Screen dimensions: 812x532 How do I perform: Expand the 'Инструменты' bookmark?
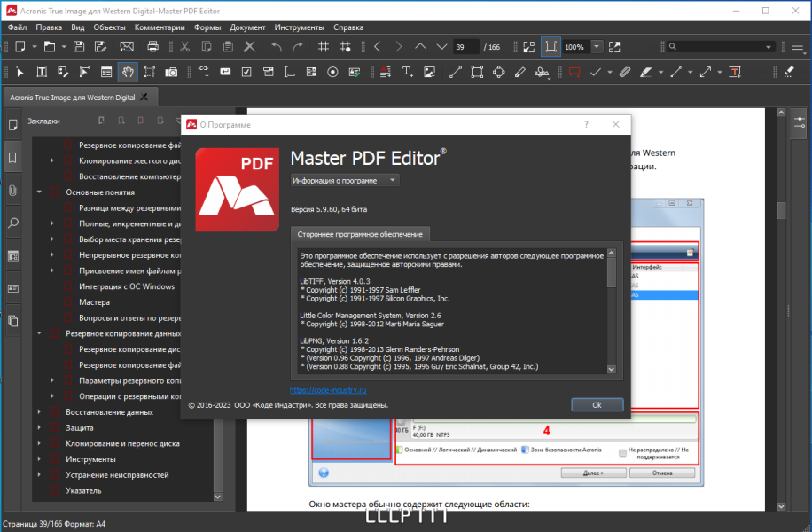point(39,459)
